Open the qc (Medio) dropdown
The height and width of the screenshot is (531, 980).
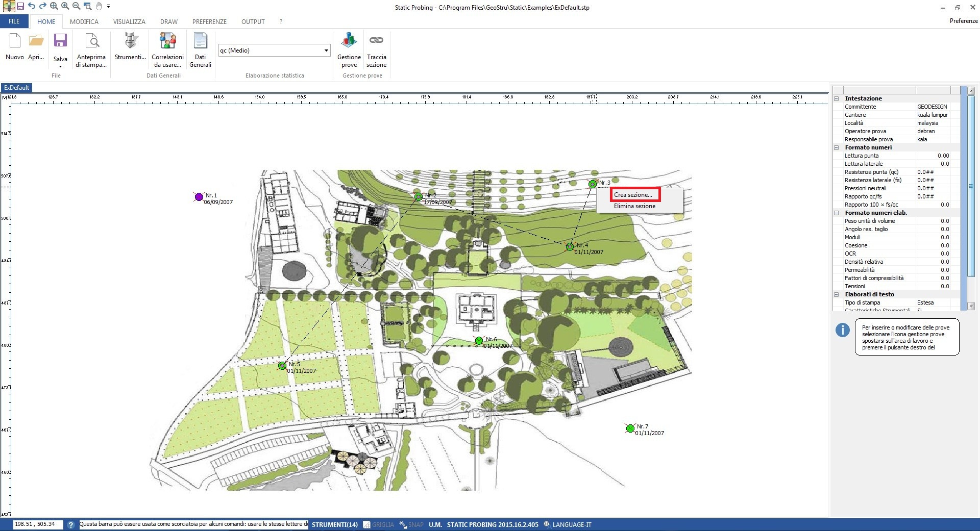pos(274,50)
